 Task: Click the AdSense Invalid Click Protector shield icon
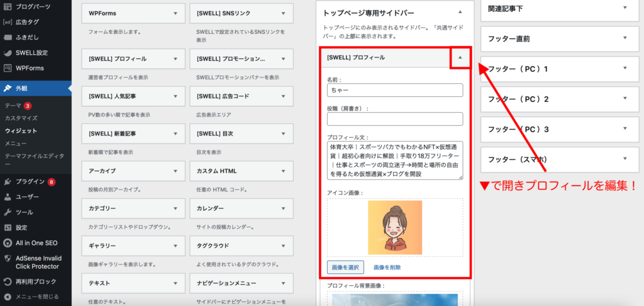click(x=7, y=259)
